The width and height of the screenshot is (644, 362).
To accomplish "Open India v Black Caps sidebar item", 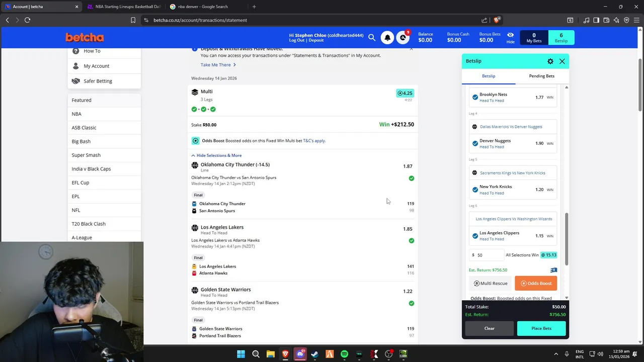I will coord(104,169).
